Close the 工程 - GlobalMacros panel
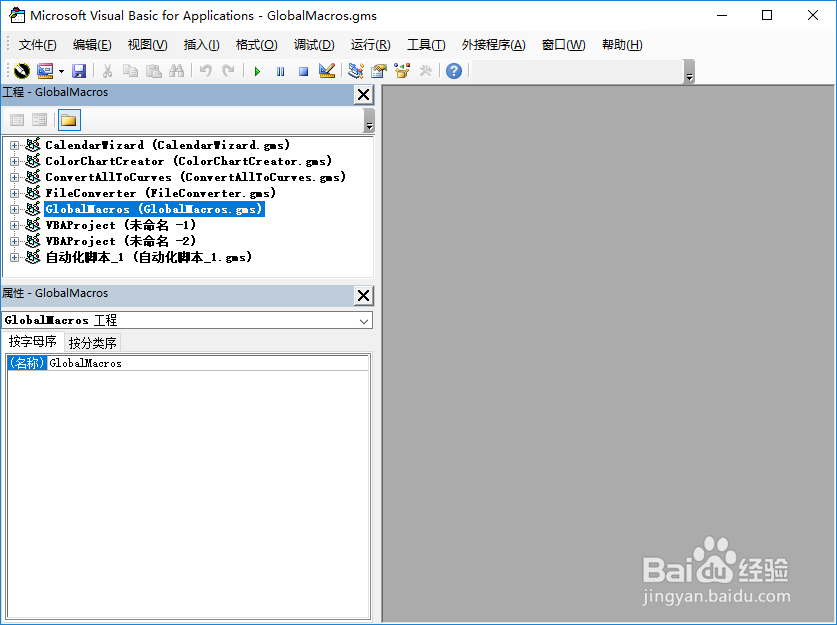The width and height of the screenshot is (837, 625). coord(364,95)
